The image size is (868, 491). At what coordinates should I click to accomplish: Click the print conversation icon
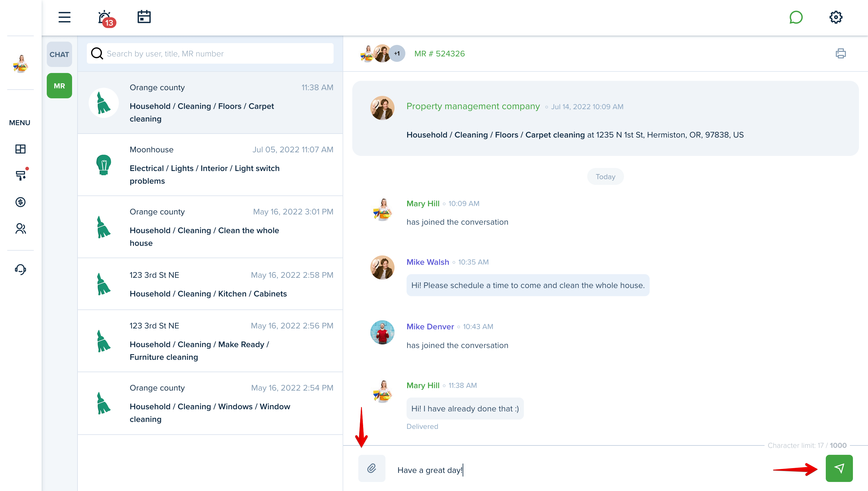(x=840, y=53)
